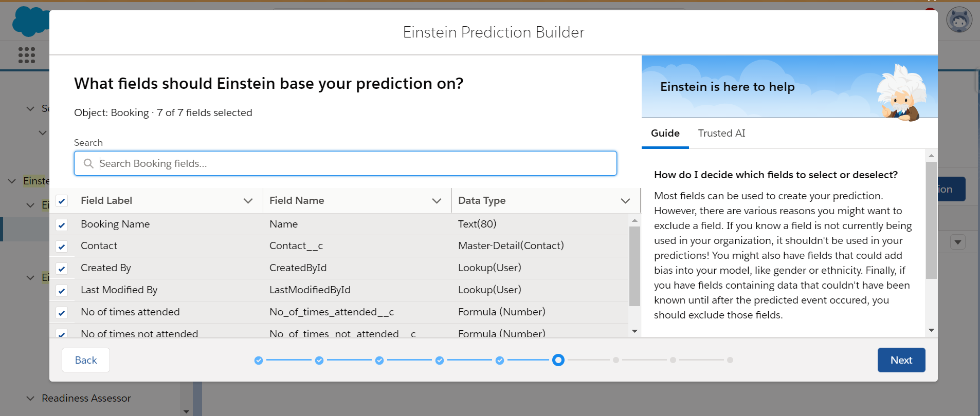
Task: Click the first completed progress step
Action: tap(259, 361)
